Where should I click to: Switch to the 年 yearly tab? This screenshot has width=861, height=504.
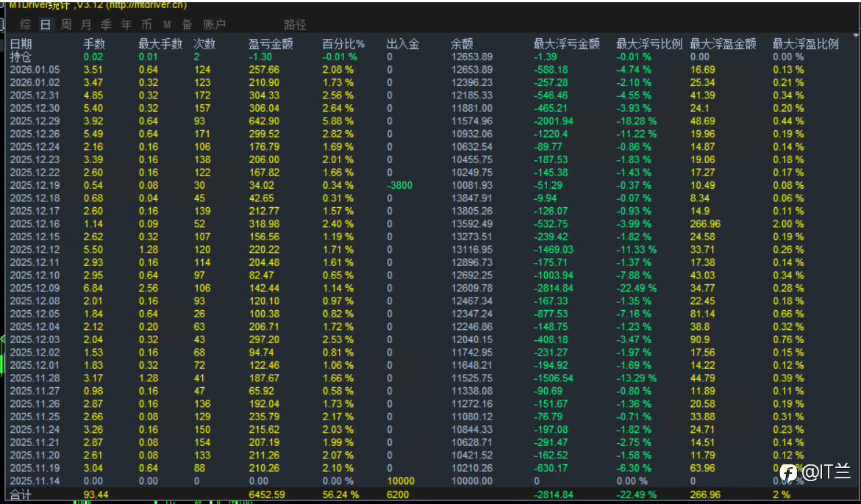tap(126, 24)
